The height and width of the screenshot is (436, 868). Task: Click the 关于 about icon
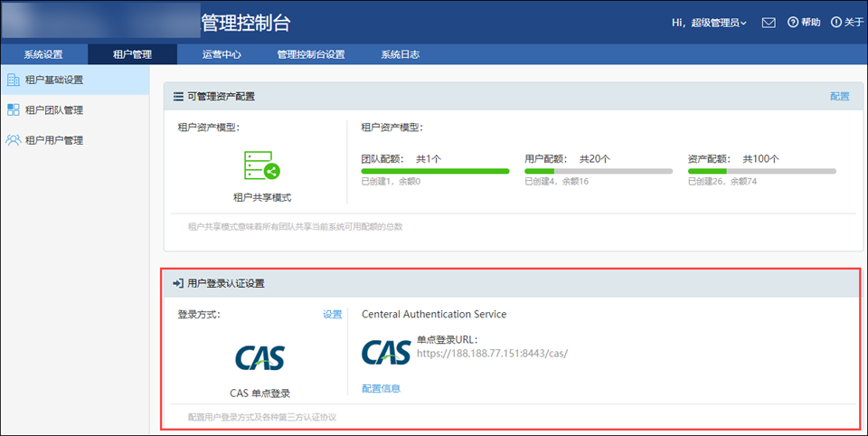(x=836, y=23)
